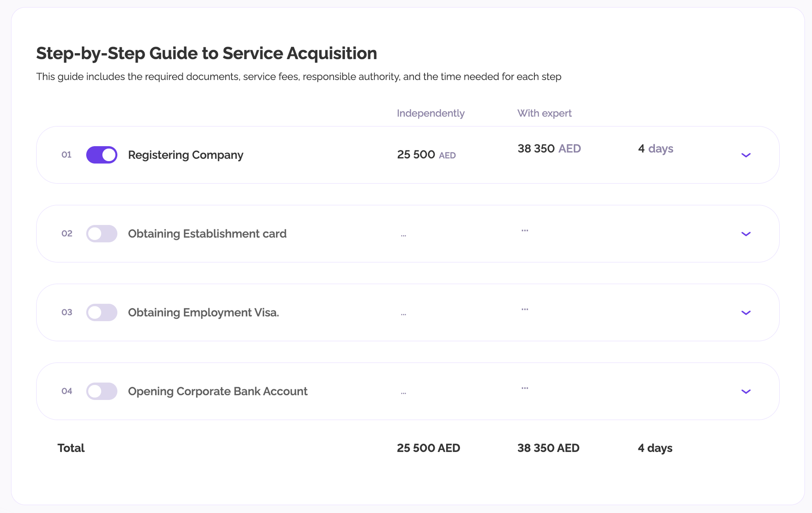Click the With expert column header
Screen dimensions: 812x513
(544, 113)
